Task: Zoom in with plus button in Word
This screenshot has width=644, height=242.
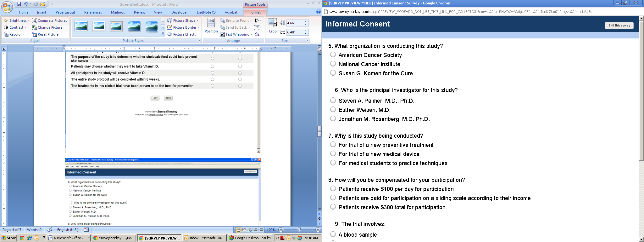Action: (x=318, y=230)
